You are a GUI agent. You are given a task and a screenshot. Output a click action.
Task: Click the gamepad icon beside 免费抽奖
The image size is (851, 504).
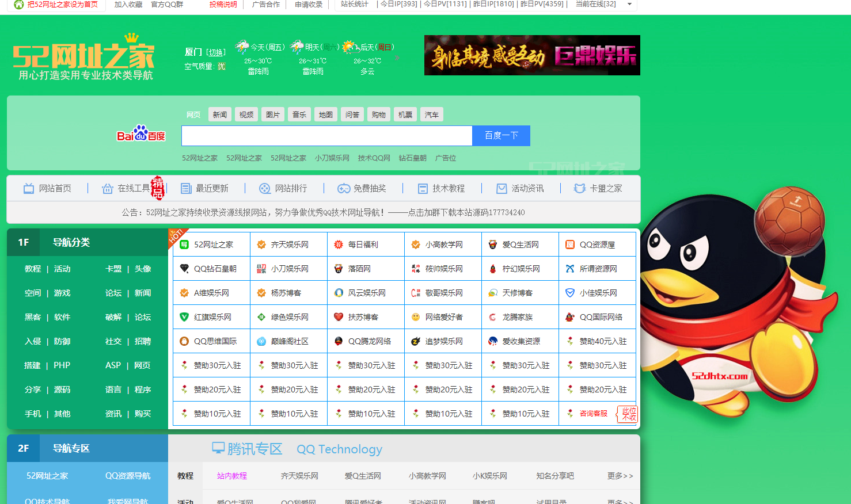pos(344,188)
